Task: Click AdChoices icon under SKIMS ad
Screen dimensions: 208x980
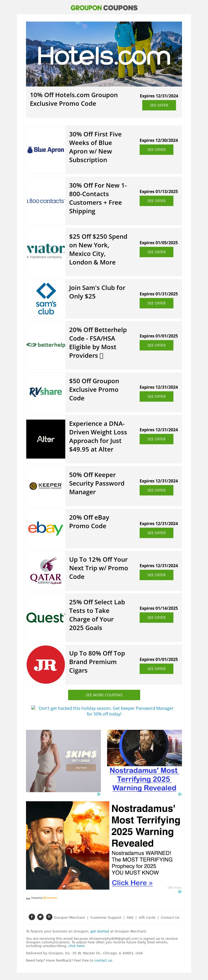Action: pos(99,794)
